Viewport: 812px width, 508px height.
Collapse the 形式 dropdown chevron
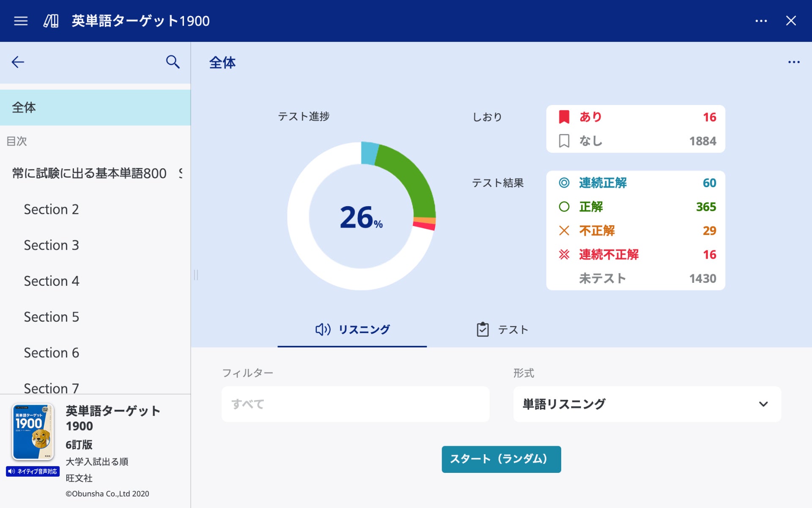[763, 404]
